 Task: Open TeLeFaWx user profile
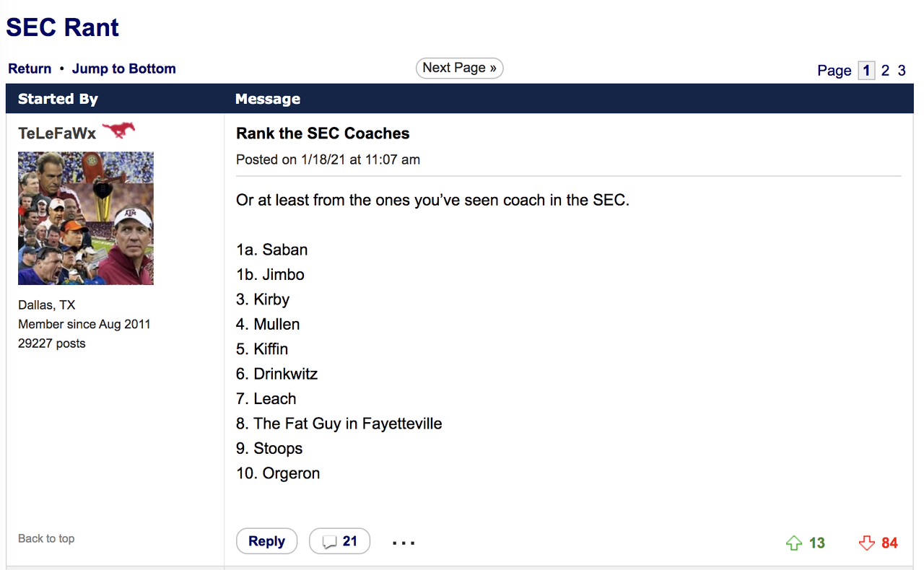[57, 133]
